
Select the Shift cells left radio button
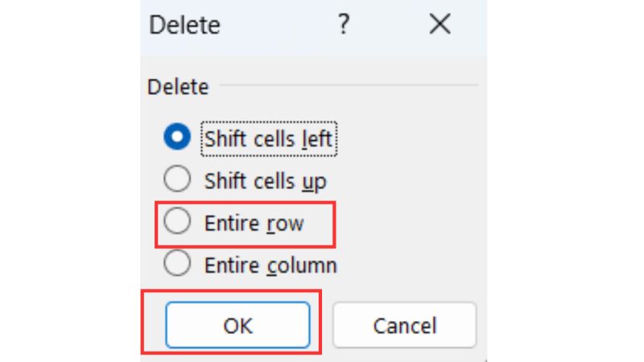coord(177,137)
